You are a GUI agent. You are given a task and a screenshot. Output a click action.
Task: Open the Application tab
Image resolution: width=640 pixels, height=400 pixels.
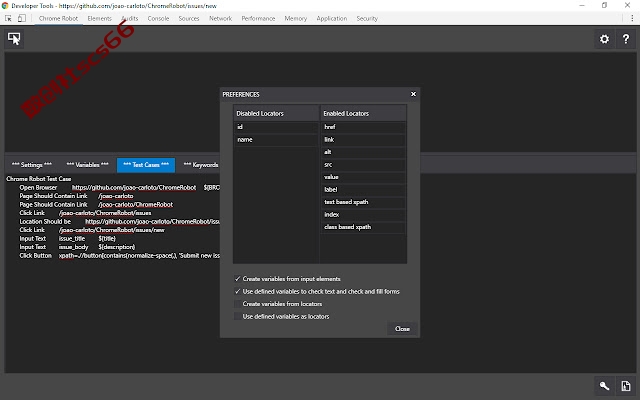pyautogui.click(x=332, y=18)
